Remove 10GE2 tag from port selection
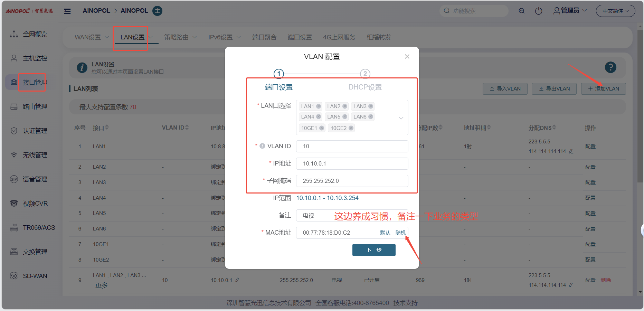644x311 pixels. (351, 128)
